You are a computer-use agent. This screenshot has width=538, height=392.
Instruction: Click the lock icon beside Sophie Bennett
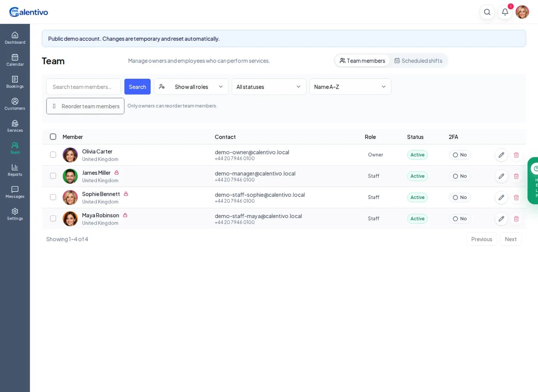tap(126, 194)
